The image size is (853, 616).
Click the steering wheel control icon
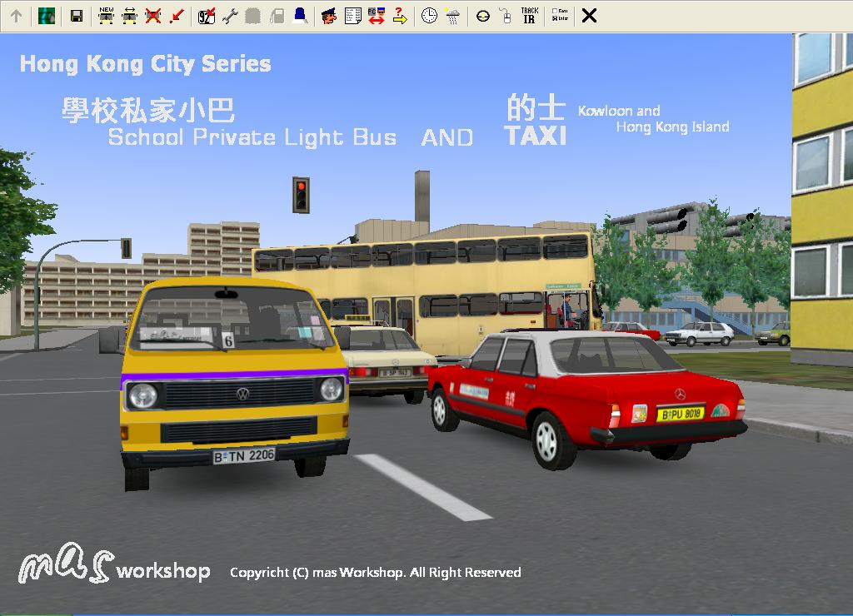point(482,15)
